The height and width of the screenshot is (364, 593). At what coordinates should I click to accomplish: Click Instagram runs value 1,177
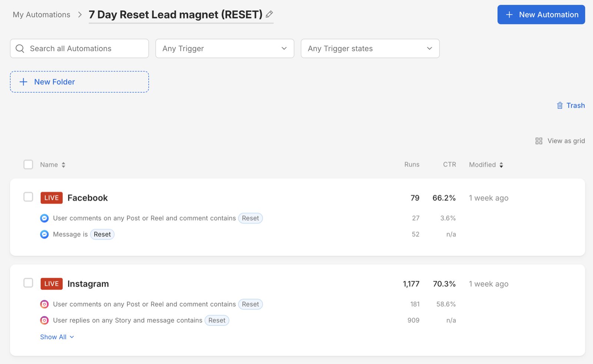click(x=411, y=284)
